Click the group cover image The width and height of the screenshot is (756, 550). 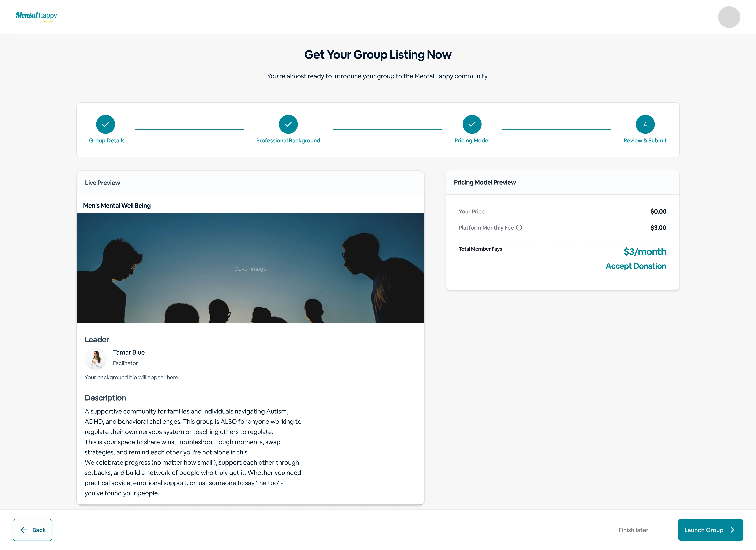point(250,268)
